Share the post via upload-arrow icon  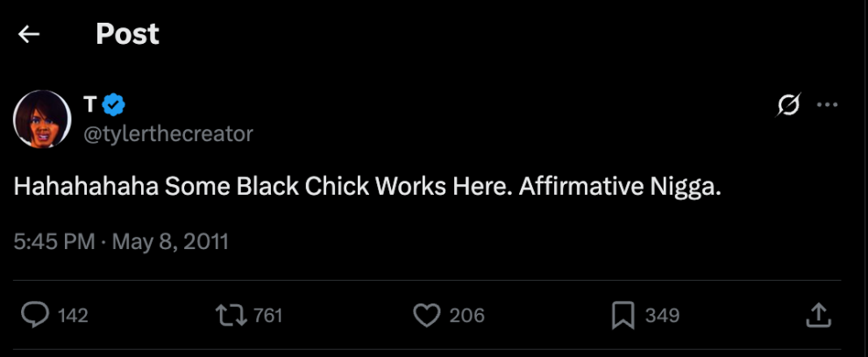click(x=817, y=314)
